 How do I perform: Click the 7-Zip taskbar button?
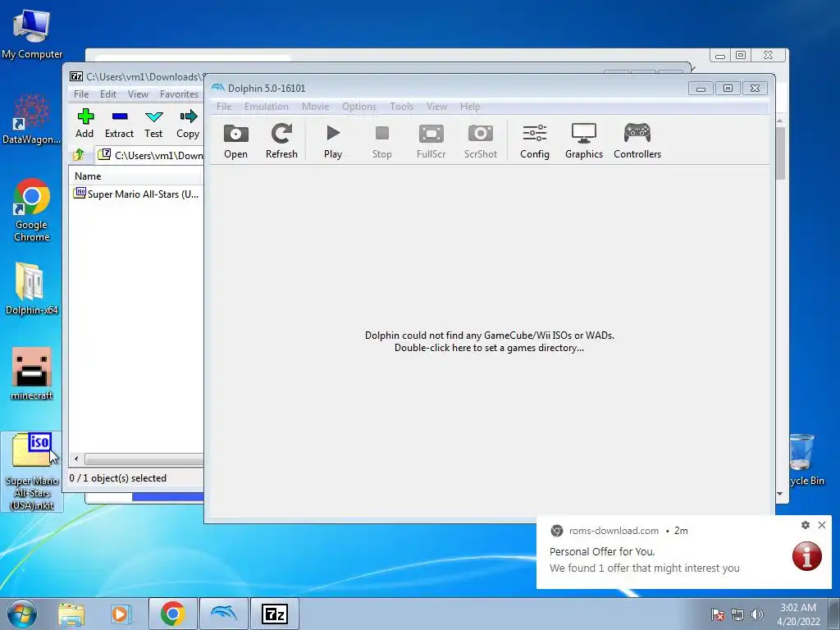pos(274,614)
